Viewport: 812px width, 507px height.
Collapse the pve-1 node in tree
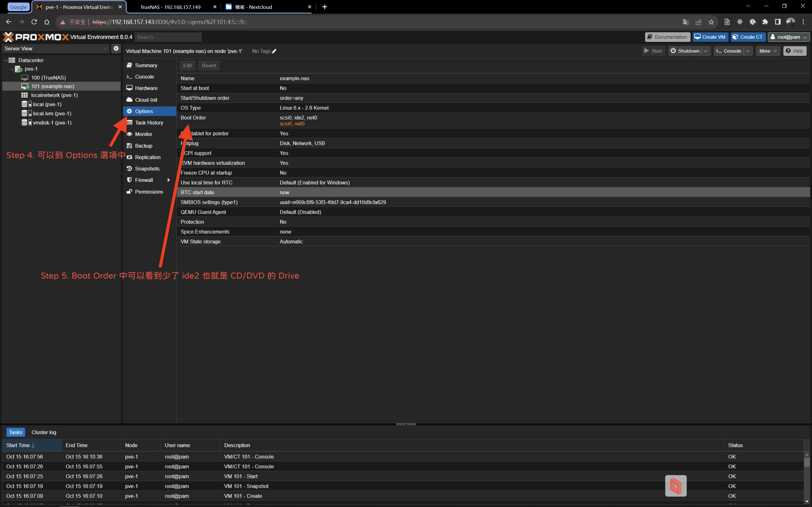(x=12, y=69)
